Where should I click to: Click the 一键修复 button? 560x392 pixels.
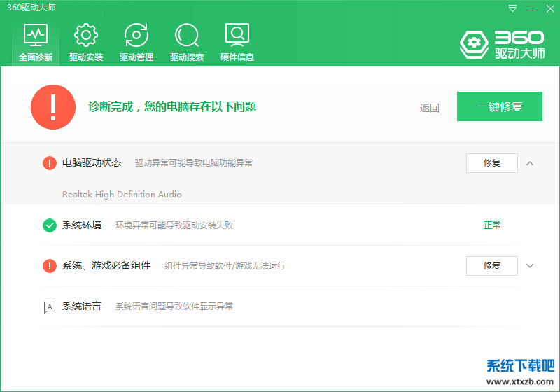[500, 106]
